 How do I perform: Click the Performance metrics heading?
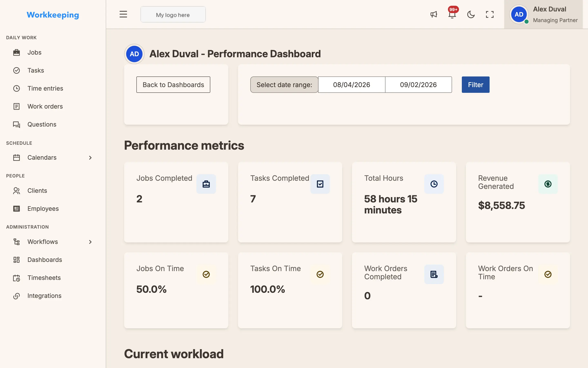184,145
